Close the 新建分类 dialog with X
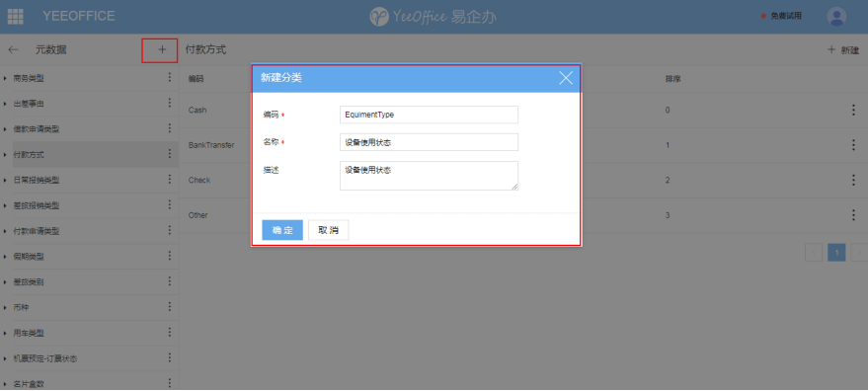The image size is (868, 391). tap(566, 78)
